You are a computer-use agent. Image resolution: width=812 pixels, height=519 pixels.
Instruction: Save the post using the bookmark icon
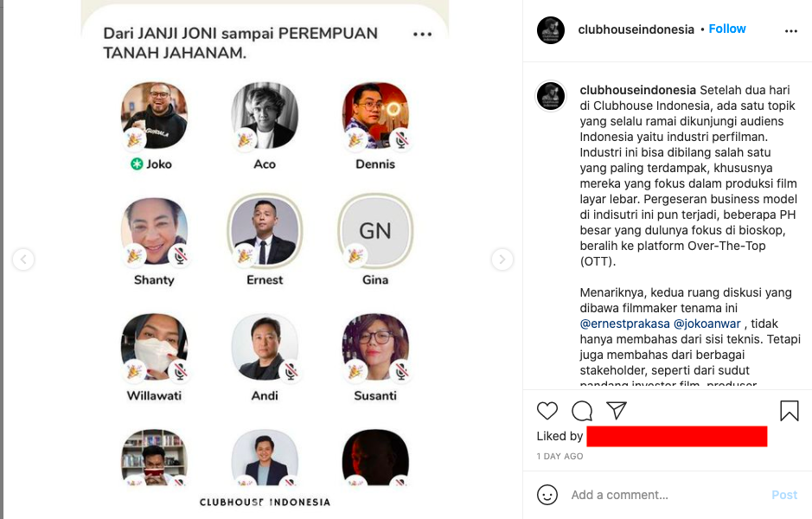tap(790, 411)
